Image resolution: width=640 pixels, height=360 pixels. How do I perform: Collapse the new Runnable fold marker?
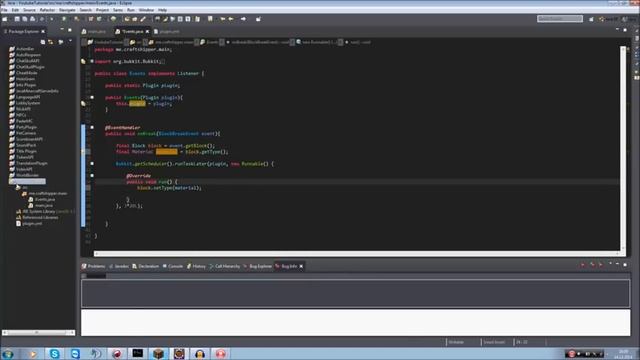(x=92, y=164)
